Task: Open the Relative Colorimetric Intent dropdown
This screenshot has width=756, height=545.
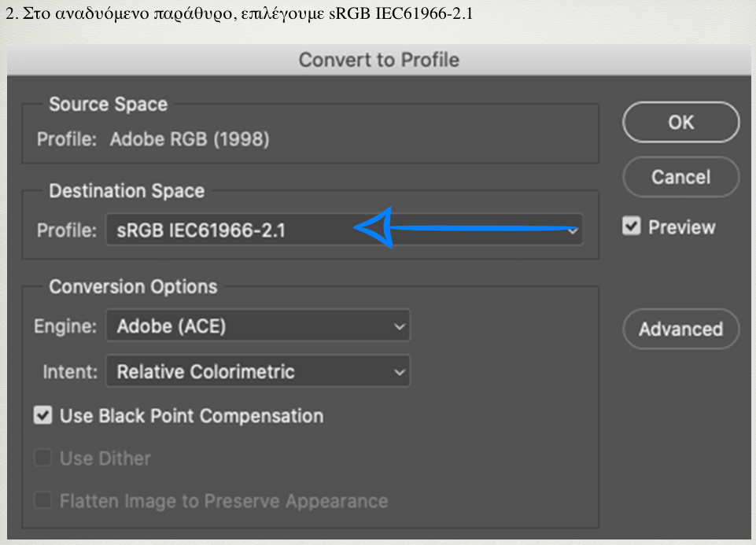Action: pyautogui.click(x=257, y=371)
